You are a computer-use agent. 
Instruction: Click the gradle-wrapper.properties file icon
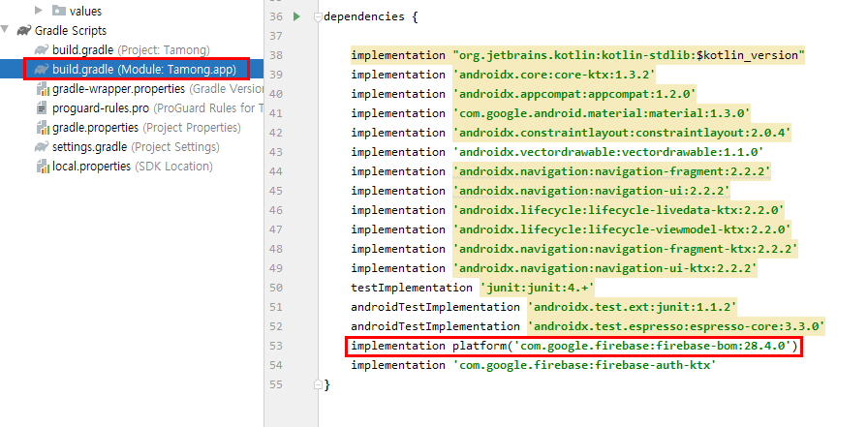point(42,88)
